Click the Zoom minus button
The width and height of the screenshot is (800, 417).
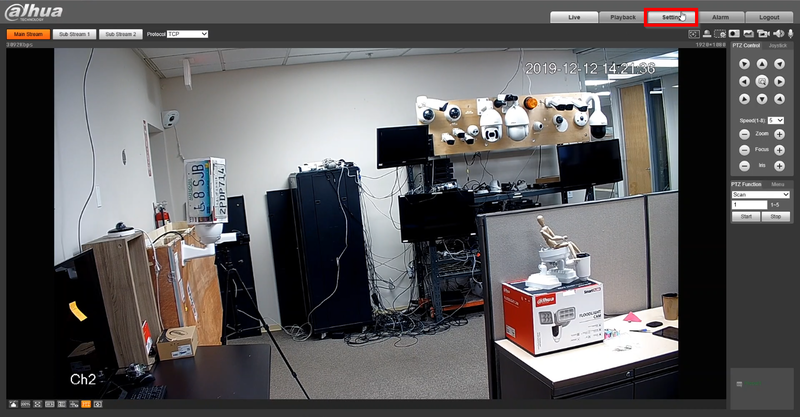tap(744, 134)
